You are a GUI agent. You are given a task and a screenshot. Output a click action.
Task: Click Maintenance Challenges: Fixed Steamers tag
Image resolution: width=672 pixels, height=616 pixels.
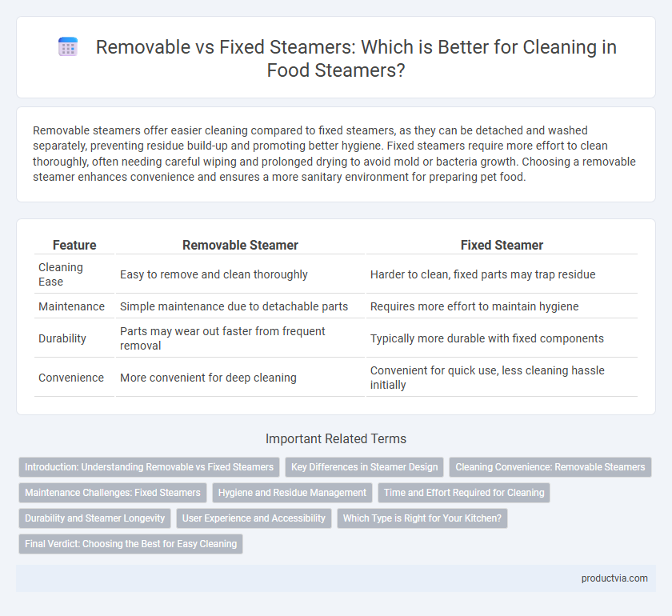pos(113,493)
